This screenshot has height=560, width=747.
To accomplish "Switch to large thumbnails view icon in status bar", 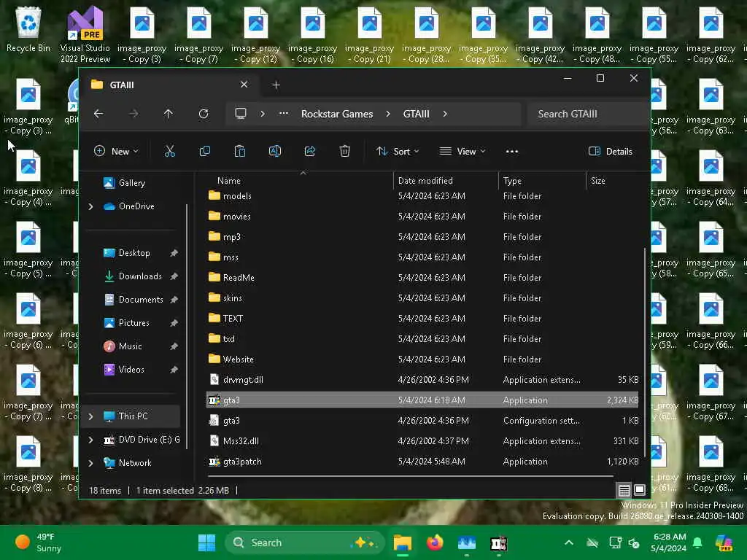I will click(x=640, y=490).
